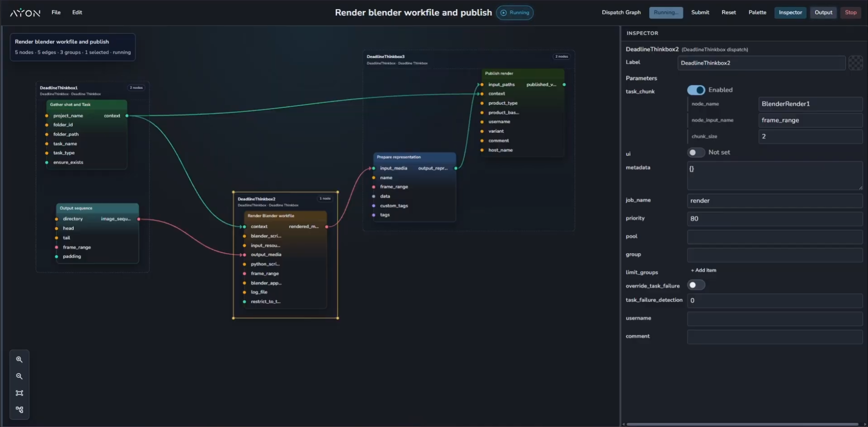Click the metadata text area

pos(774,175)
